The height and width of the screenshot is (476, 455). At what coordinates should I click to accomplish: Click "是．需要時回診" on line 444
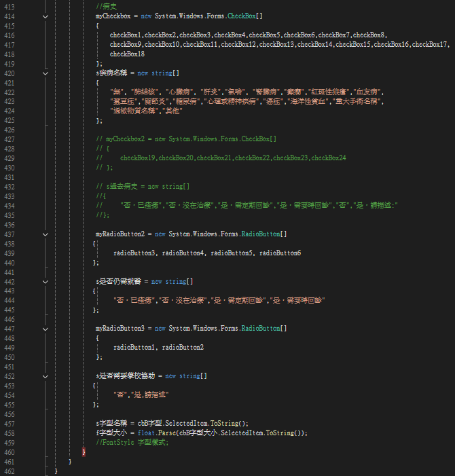point(298,300)
